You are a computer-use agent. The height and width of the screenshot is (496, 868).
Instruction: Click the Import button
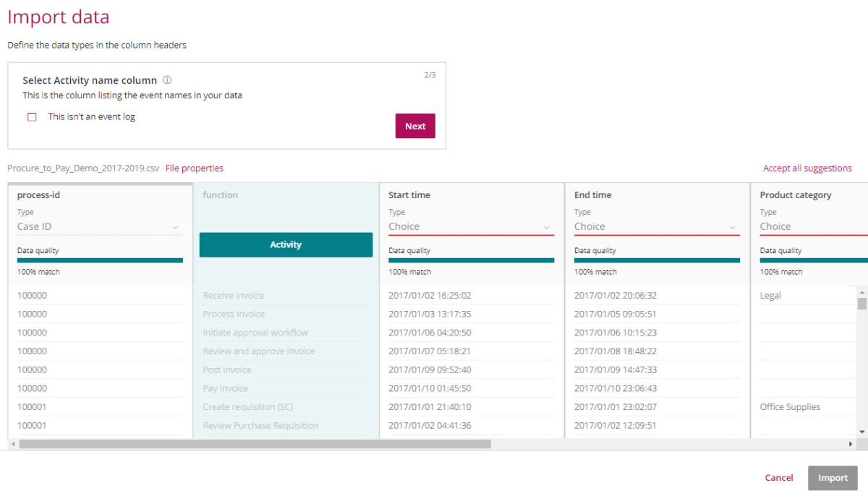pyautogui.click(x=833, y=478)
